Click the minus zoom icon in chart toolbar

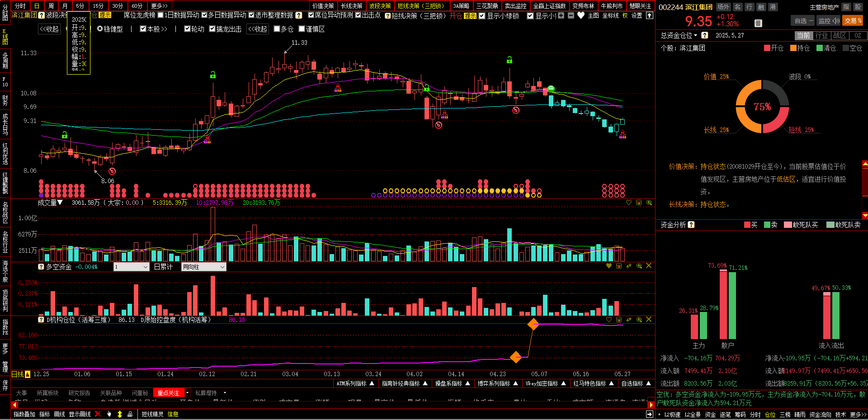[571, 15]
